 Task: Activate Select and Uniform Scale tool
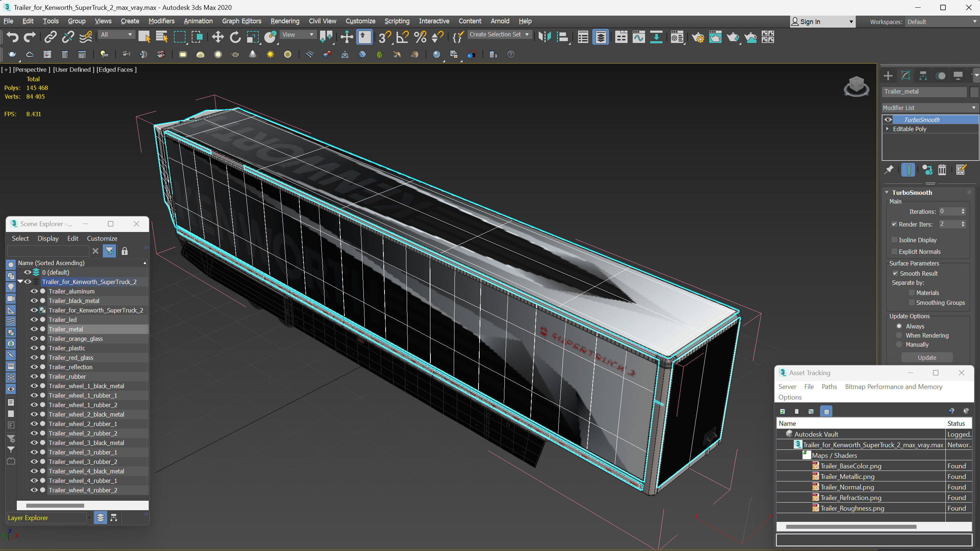pos(253,37)
